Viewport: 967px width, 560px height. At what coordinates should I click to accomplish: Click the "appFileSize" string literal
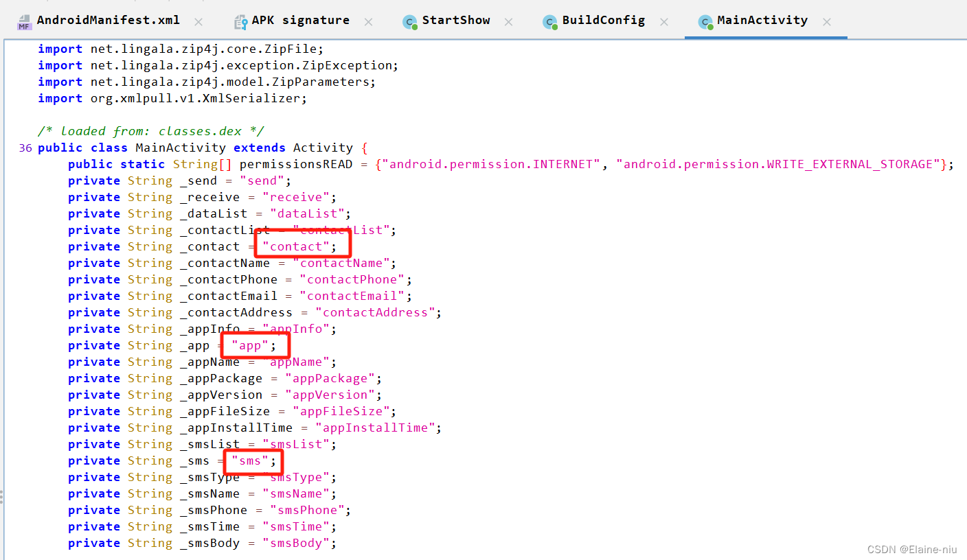coord(341,411)
